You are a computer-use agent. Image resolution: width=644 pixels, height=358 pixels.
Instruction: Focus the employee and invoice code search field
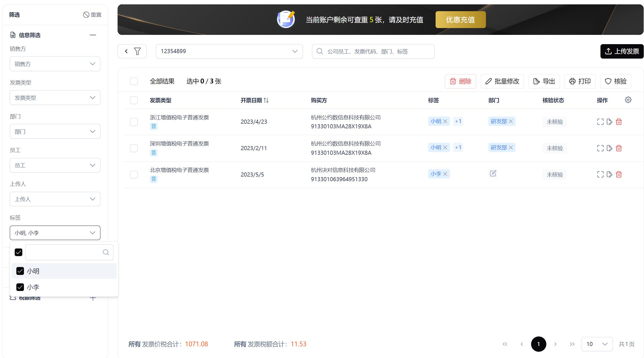pyautogui.click(x=373, y=51)
